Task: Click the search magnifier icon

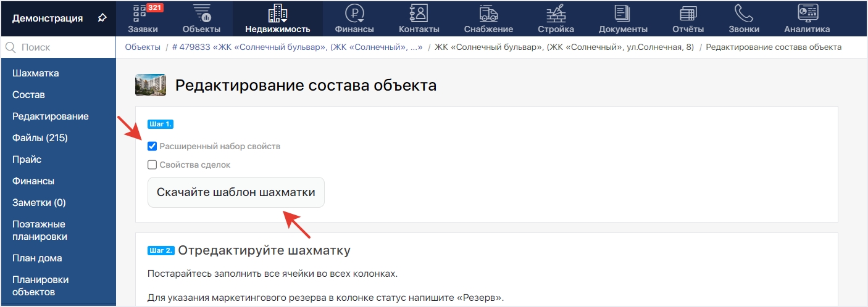Action: pos(10,47)
